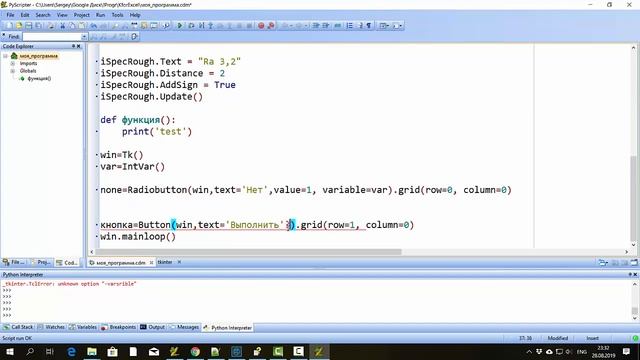Open the layouts toolbar dropdown

point(385,26)
